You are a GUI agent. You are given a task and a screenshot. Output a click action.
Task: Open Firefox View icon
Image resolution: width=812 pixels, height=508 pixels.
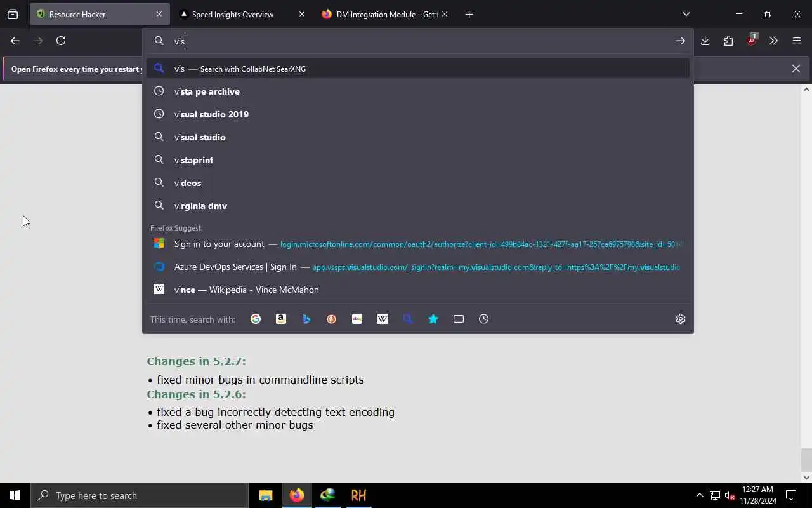tap(13, 14)
